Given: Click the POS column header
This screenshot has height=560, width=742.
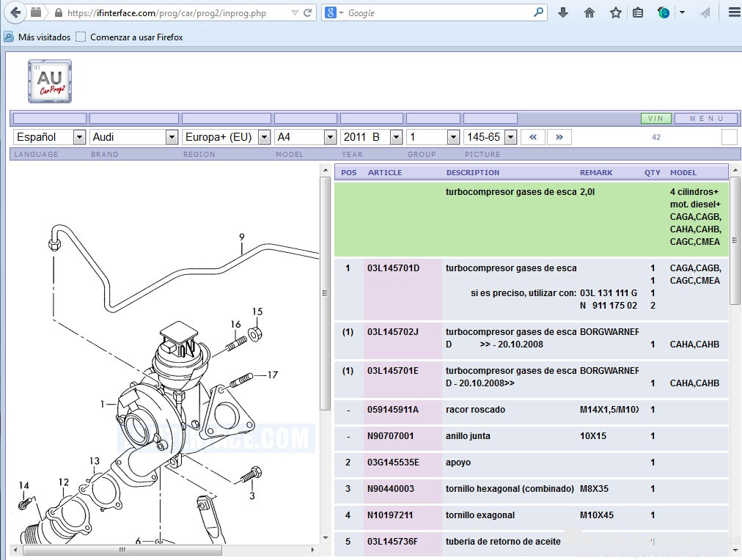Looking at the screenshot, I should pos(349,173).
